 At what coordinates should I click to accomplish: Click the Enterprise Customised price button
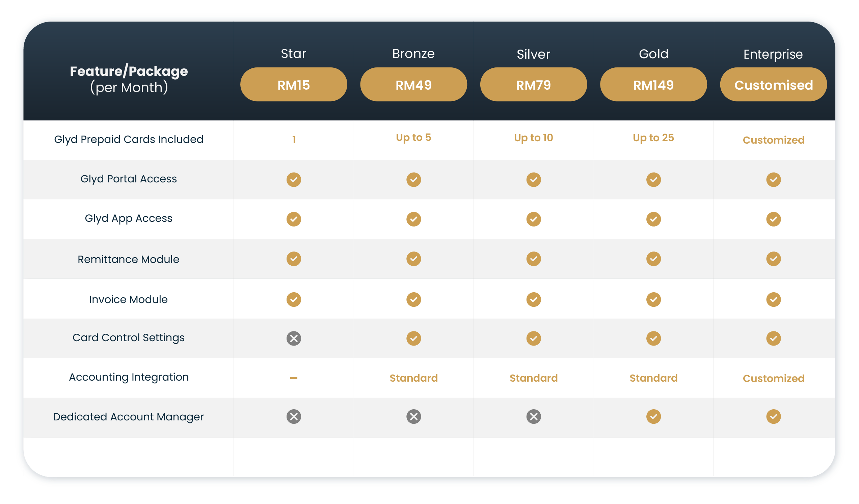tap(774, 85)
